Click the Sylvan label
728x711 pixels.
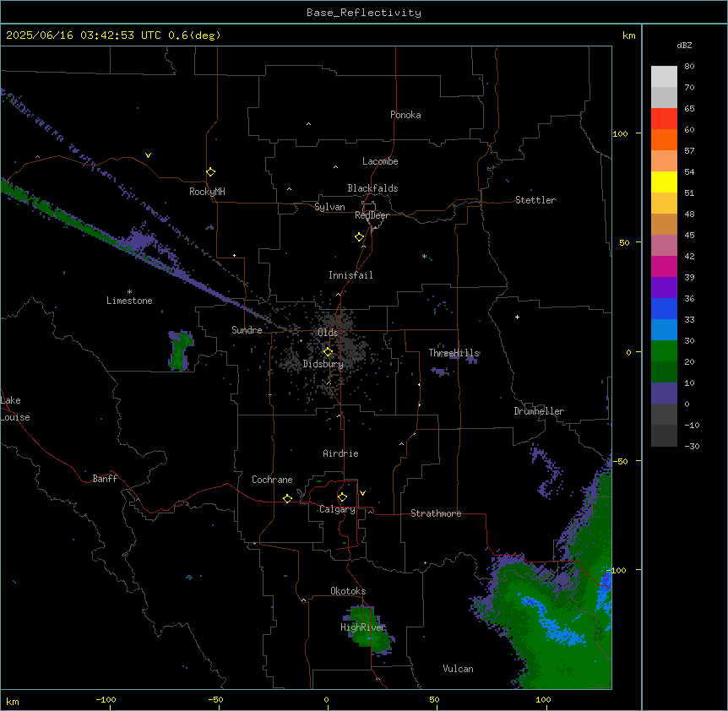(x=329, y=207)
